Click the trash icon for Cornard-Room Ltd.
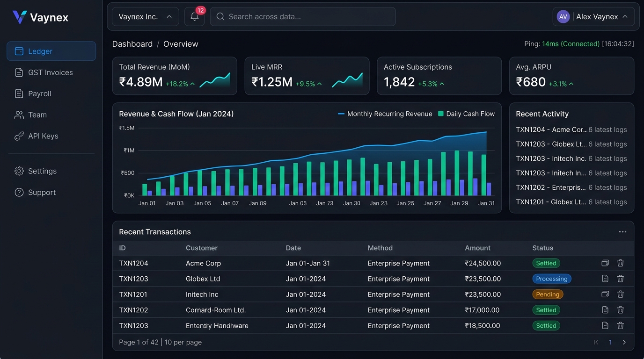The image size is (644, 359). [621, 310]
